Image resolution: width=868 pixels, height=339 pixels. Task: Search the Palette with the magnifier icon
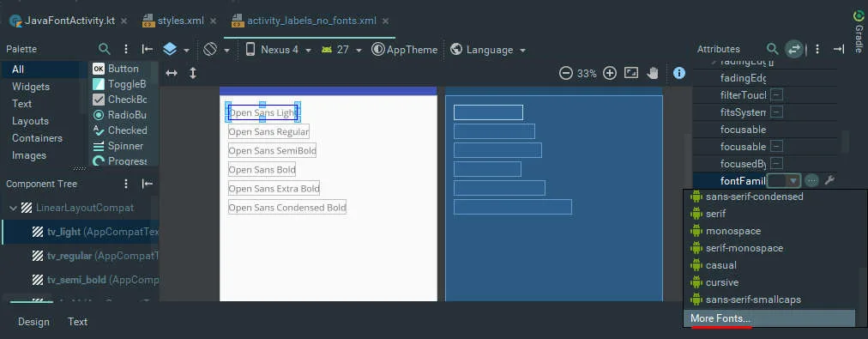coord(104,49)
